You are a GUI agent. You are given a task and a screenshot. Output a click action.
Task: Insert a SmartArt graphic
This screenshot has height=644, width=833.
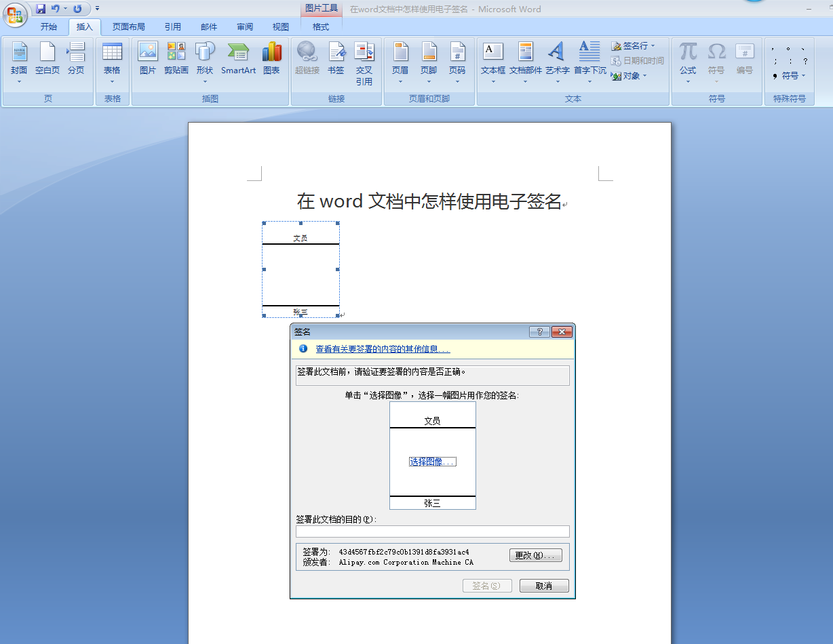238,57
